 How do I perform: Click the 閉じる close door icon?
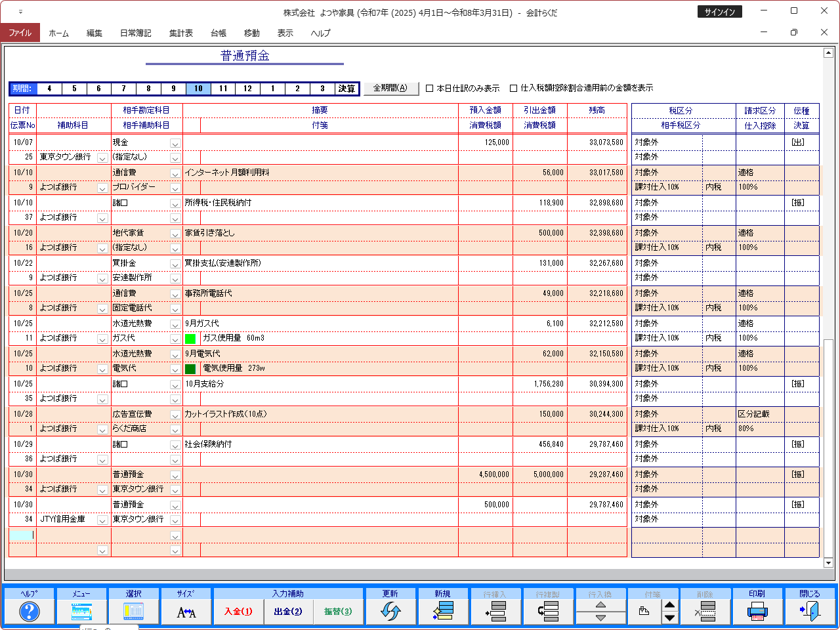tap(810, 612)
